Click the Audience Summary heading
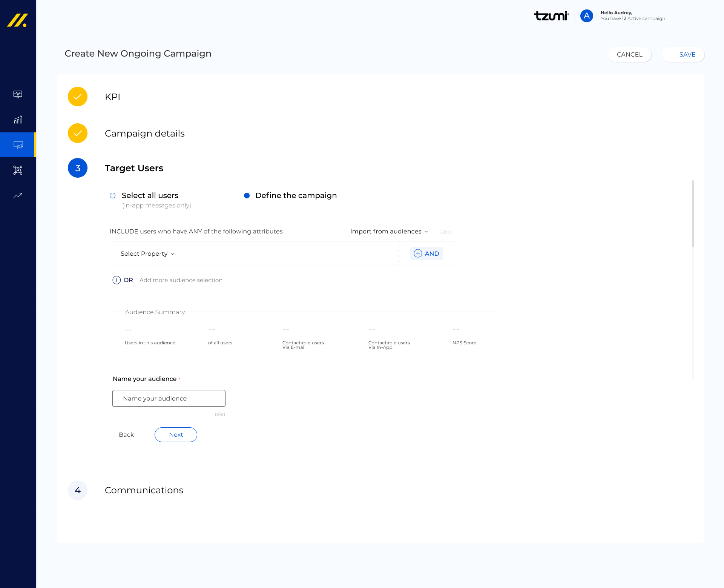 click(155, 312)
